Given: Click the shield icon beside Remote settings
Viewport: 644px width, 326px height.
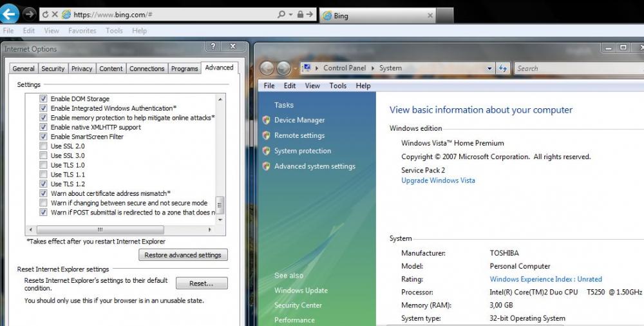Looking at the screenshot, I should 266,135.
